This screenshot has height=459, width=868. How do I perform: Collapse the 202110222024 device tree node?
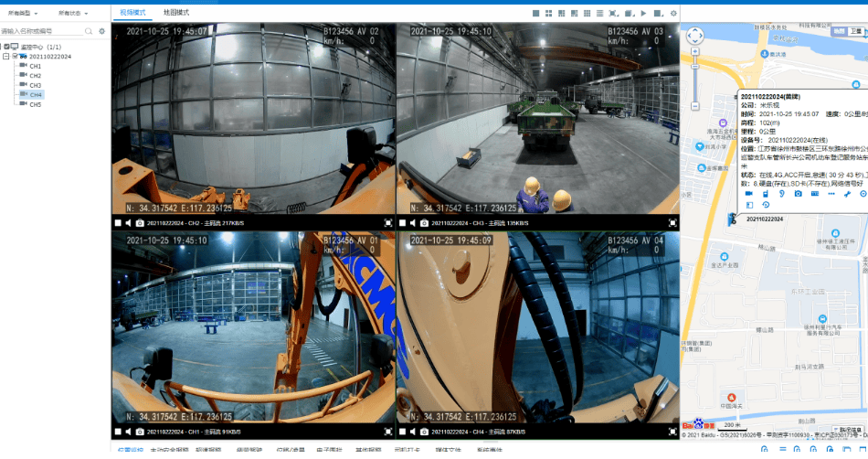click(5, 57)
